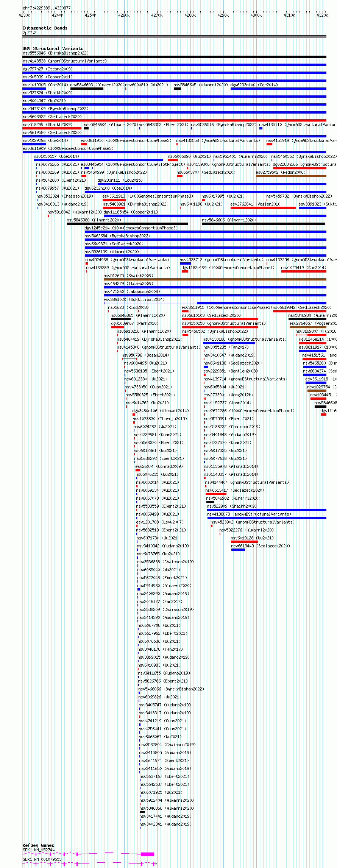Select nsv5846980 (Almarri2020) variant label
Screen dimensions: 337x868
[x=94, y=220]
